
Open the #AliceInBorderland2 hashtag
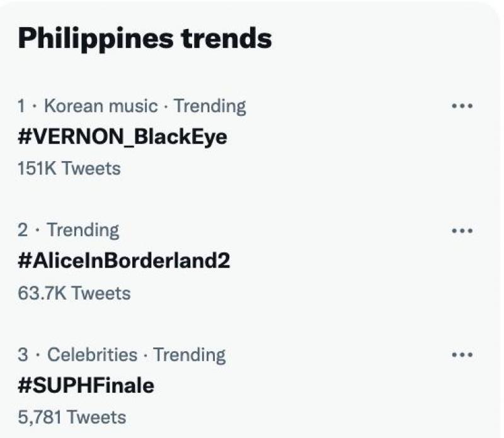point(124,261)
